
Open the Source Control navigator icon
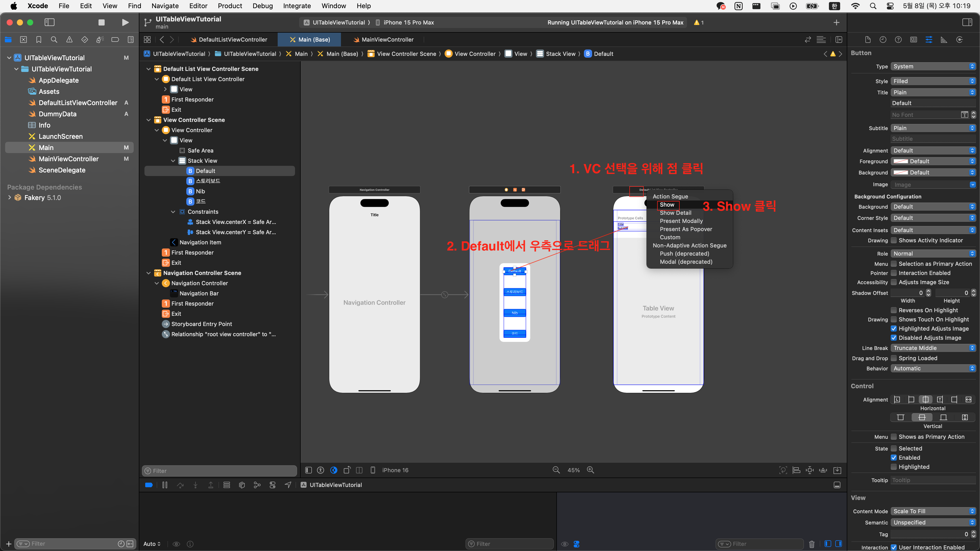click(x=23, y=40)
